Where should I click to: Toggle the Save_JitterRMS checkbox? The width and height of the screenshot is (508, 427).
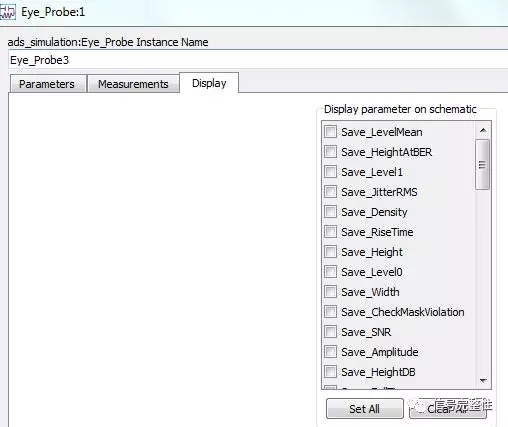point(330,192)
